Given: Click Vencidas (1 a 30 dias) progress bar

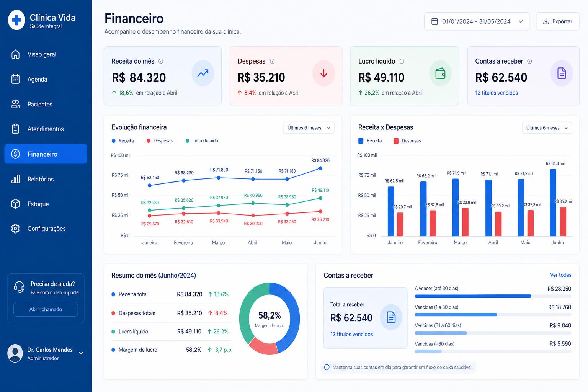Looking at the screenshot, I should pos(493,315).
